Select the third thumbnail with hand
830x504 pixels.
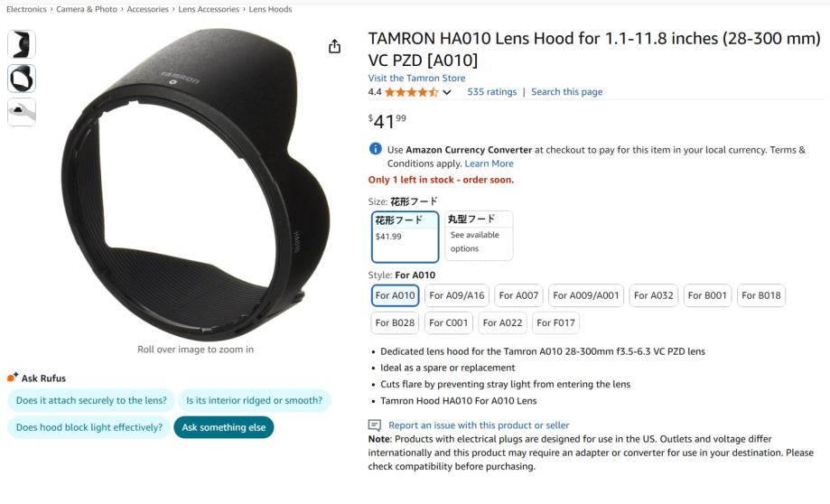[x=22, y=112]
